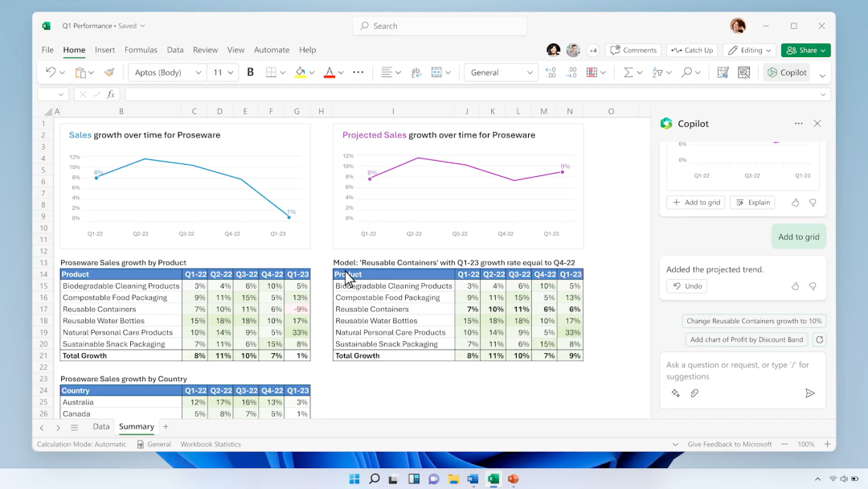Show the +4 additional collaborators
Viewport: 868px width, 489px height.
pos(593,51)
